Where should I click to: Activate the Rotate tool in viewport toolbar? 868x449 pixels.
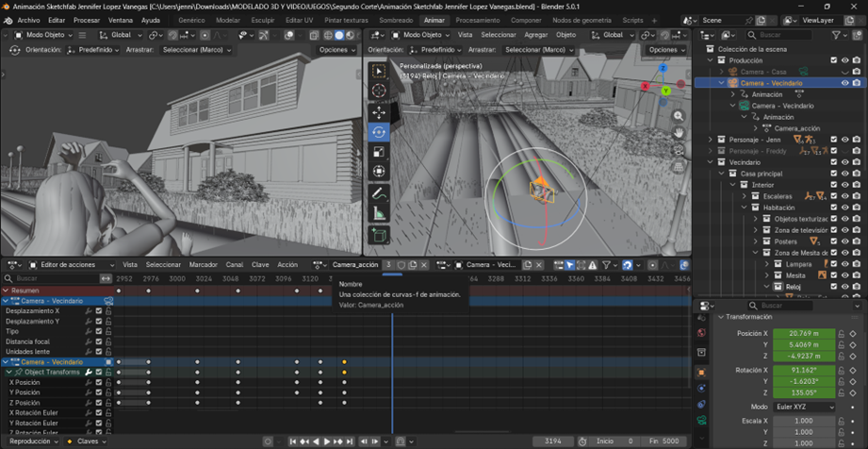[x=379, y=132]
